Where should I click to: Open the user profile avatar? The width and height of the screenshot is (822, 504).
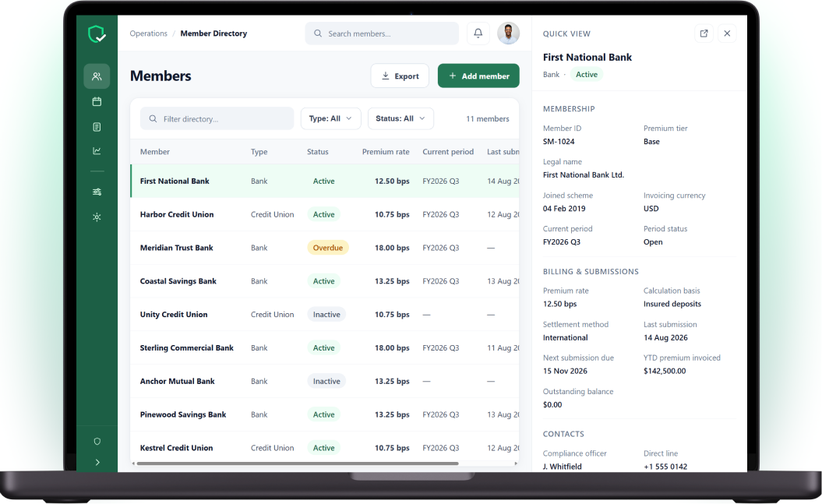[508, 33]
